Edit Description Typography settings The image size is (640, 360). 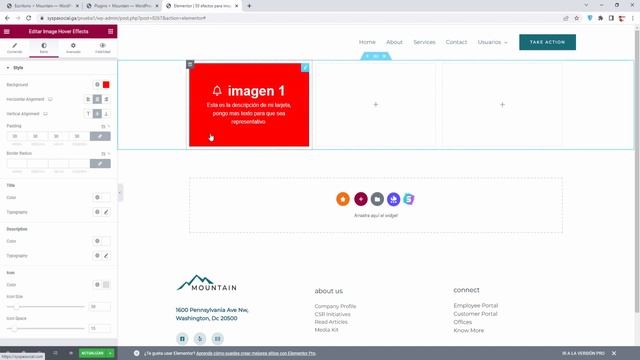(x=106, y=256)
